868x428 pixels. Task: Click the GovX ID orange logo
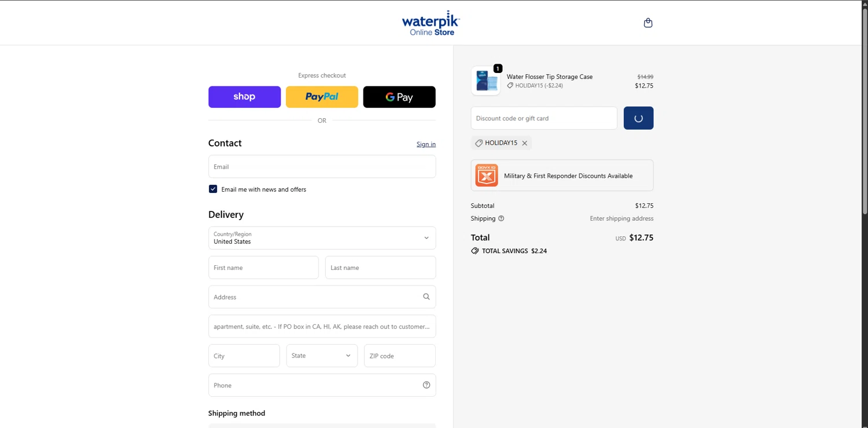pos(486,175)
